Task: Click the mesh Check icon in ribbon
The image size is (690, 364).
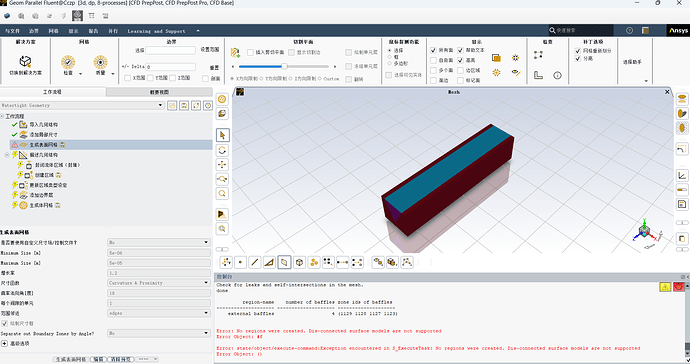Action: click(68, 62)
